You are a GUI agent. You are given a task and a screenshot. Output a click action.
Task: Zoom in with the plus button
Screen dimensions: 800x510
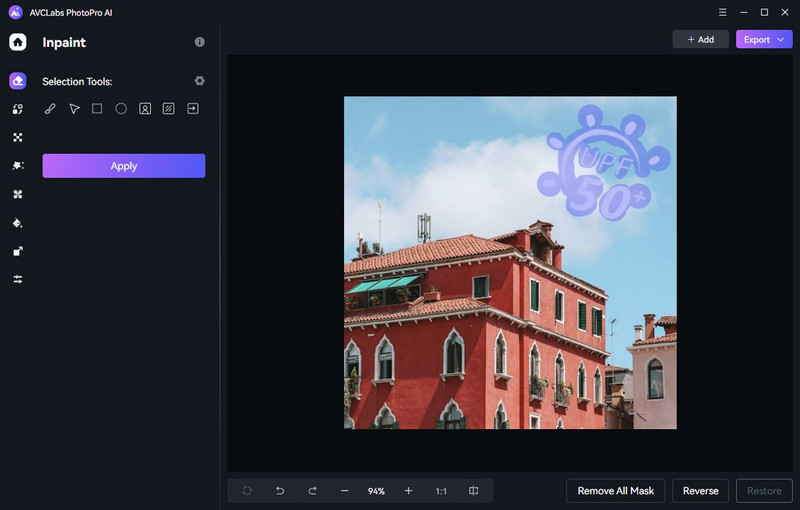(x=408, y=491)
